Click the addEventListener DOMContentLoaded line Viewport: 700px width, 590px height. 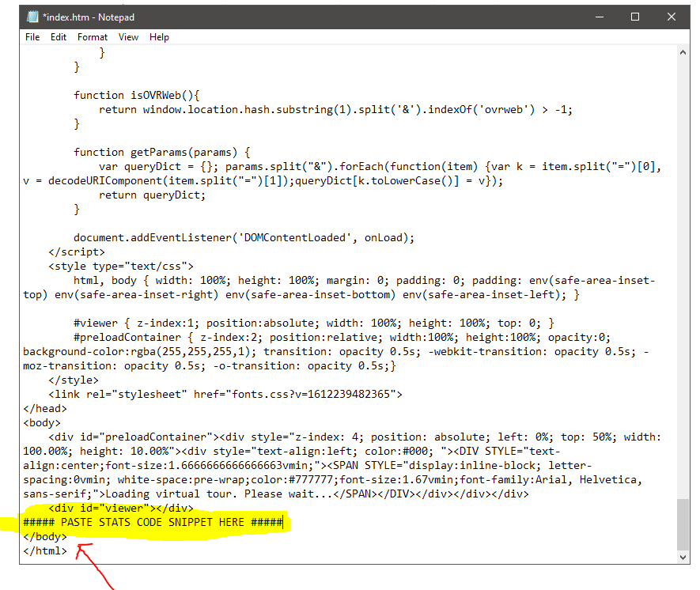click(244, 237)
